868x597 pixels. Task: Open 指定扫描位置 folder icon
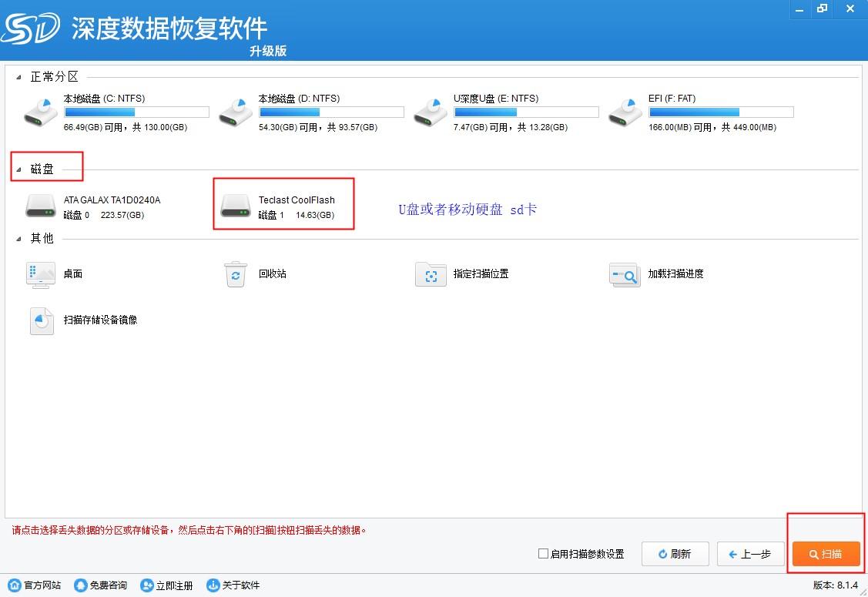(x=431, y=275)
